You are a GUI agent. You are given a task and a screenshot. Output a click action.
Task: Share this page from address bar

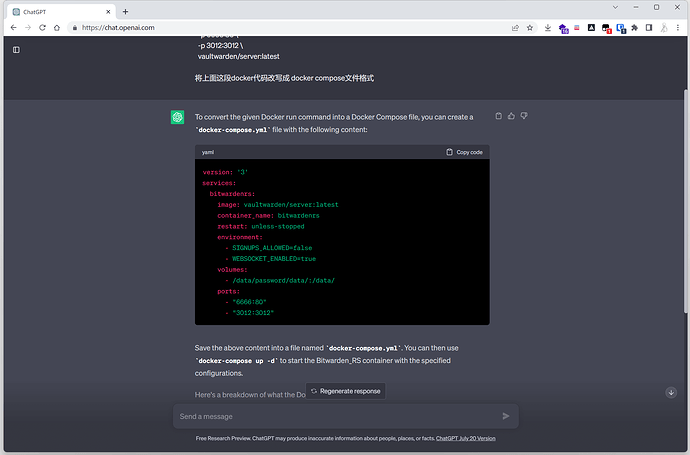click(x=515, y=28)
